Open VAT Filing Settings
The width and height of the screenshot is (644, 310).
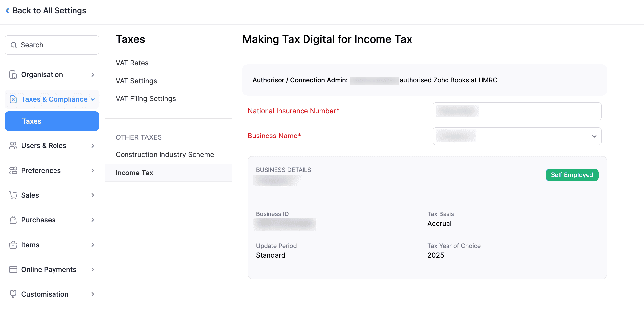[146, 99]
